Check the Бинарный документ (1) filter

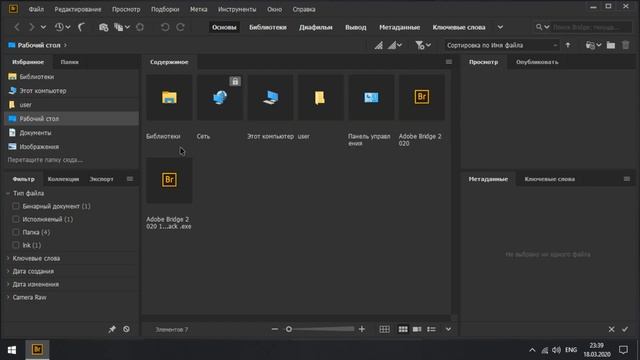[16, 206]
